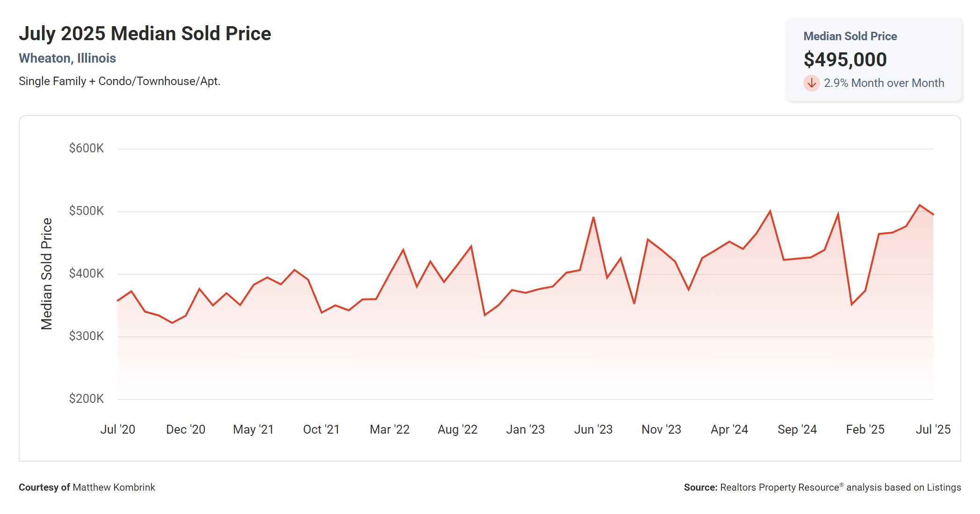Viewport: 980px width, 514px height.
Task: Click the Sep '24 x-axis label
Action: pos(797,429)
